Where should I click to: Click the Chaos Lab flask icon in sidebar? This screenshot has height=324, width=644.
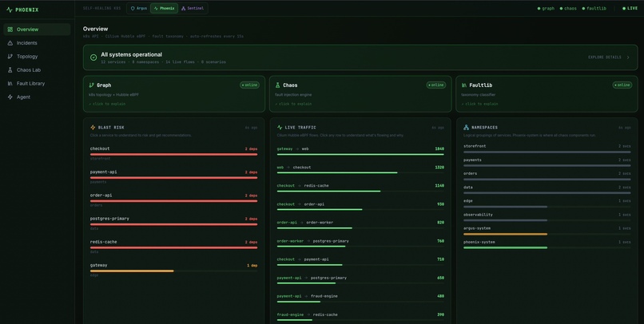(10, 70)
